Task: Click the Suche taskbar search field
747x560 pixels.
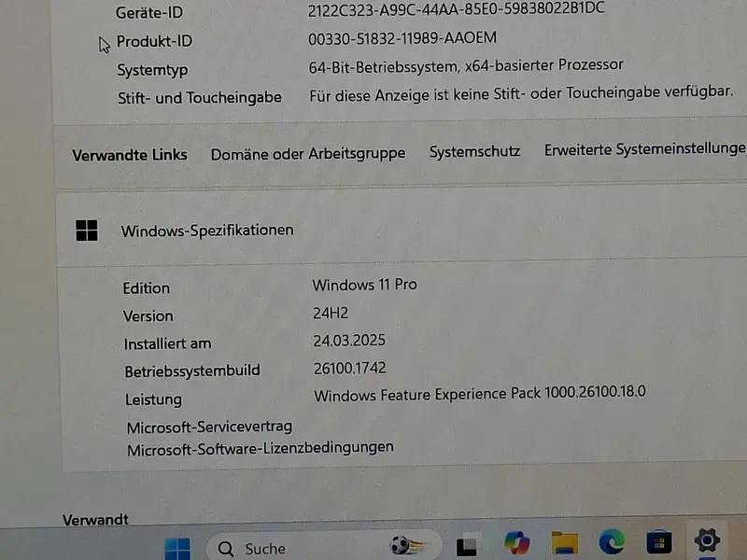Action: 324,547
